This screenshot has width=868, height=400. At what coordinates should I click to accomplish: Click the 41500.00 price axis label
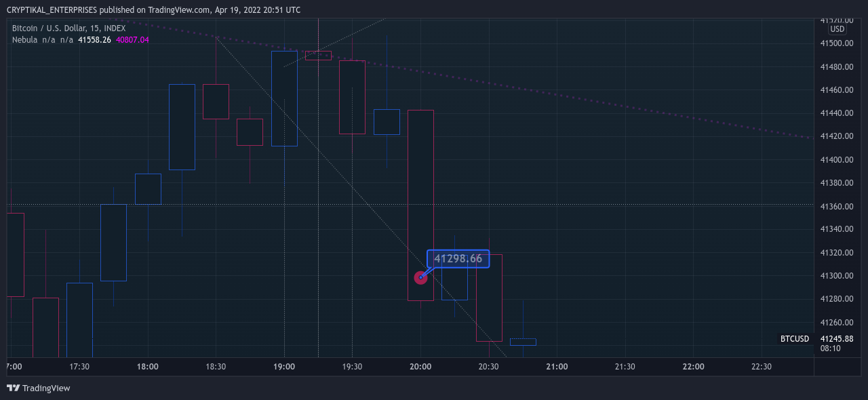click(836, 43)
